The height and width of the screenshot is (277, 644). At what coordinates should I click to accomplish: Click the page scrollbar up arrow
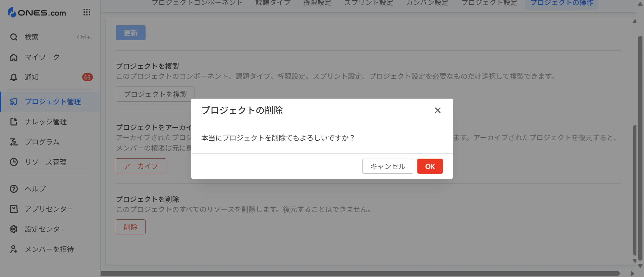640,4
